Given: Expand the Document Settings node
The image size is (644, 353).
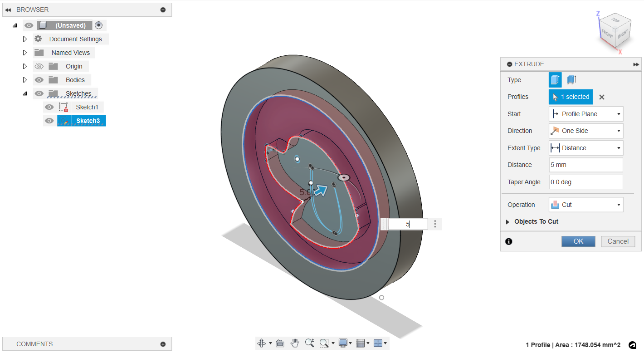Looking at the screenshot, I should [x=25, y=39].
